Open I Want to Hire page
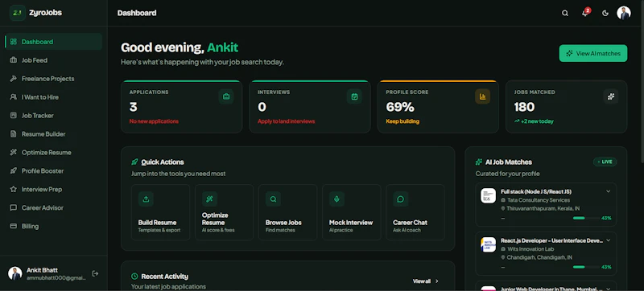The height and width of the screenshot is (291, 644). coord(54,97)
